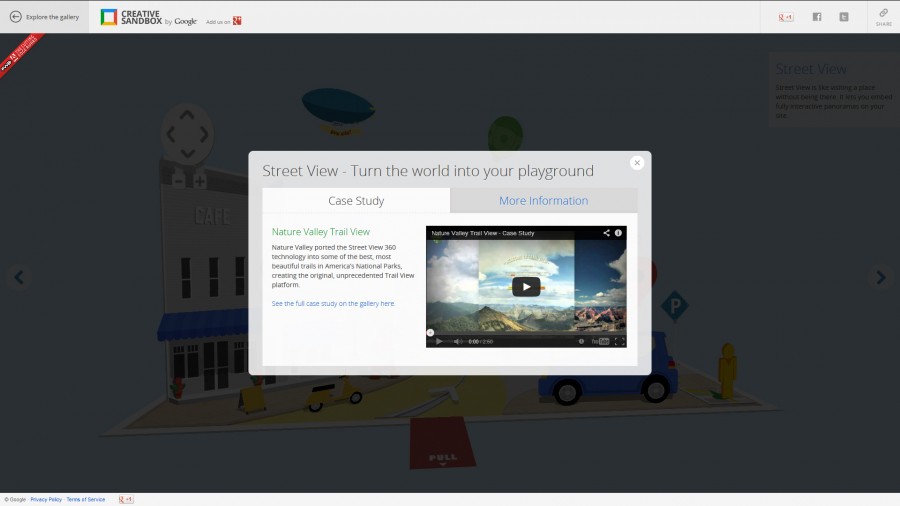
Task: Go to previous slide with the left arrow
Action: (x=18, y=278)
